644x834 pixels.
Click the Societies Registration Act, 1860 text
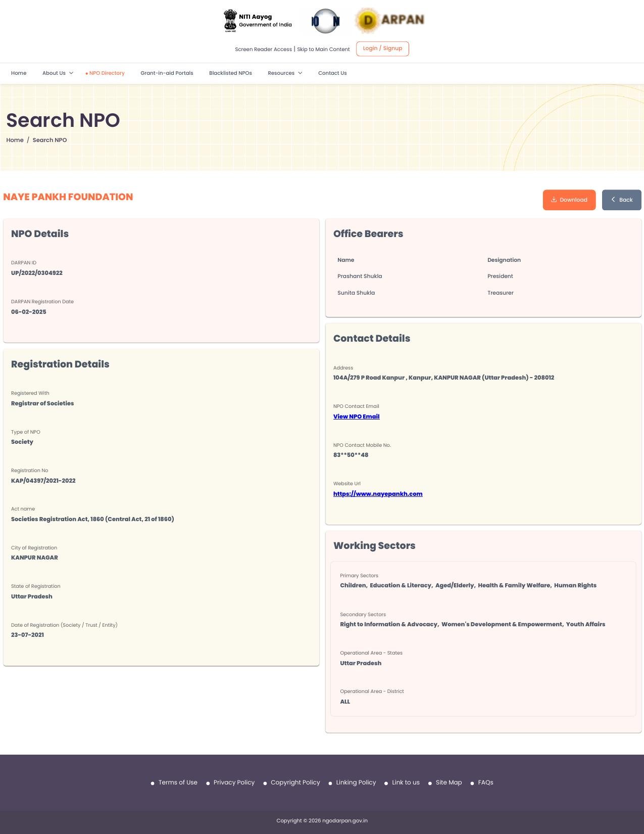click(x=92, y=519)
